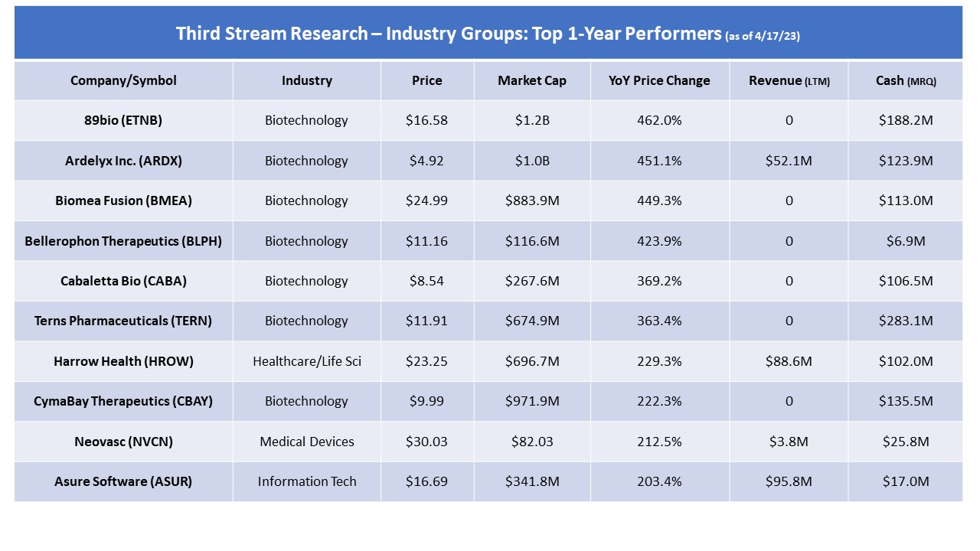This screenshot has height=551, width=980.
Task: Click the Biomea Fusion price '$24.99'
Action: point(426,201)
